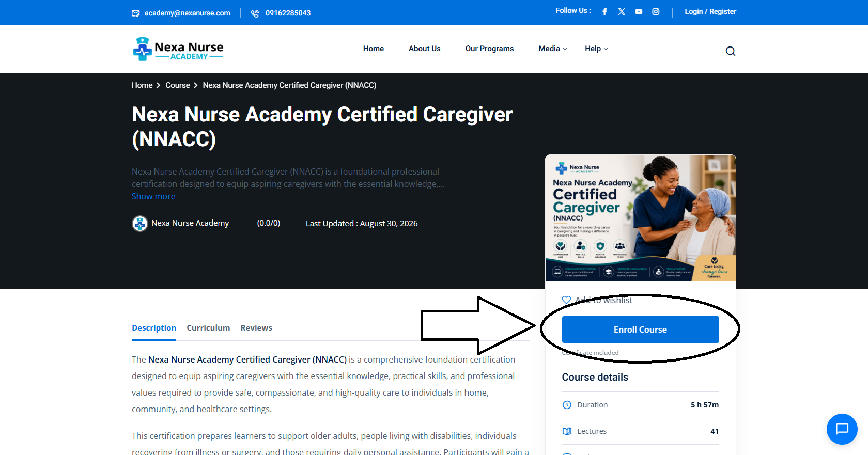Expand the Media dropdown menu
The height and width of the screenshot is (455, 868).
553,49
